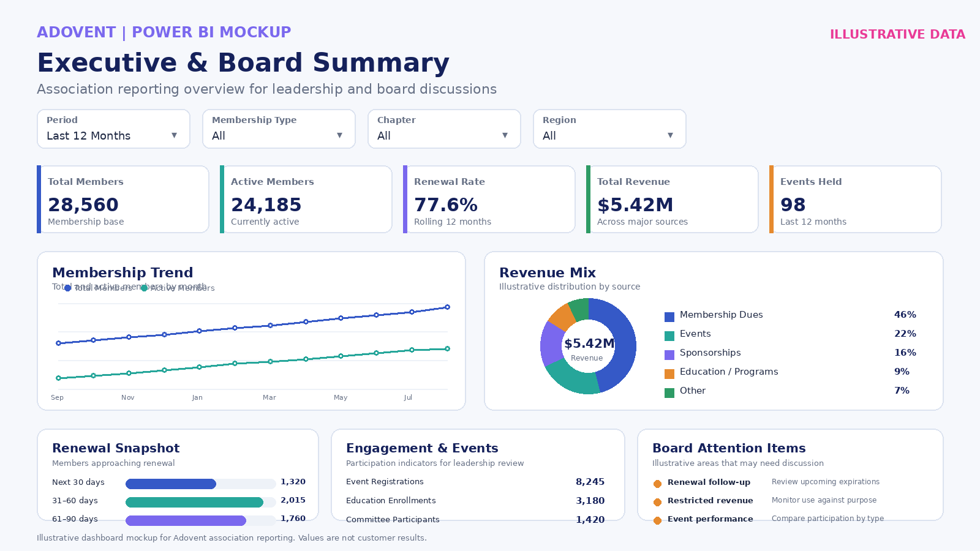Viewport: 980px width, 551px height.
Task: Click the ADOVENT | POWER BI MOCKUP header
Action: (x=164, y=32)
